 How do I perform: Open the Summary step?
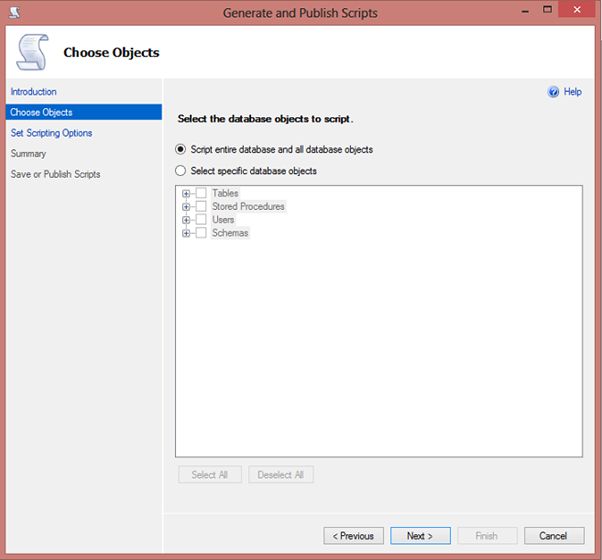tap(28, 154)
